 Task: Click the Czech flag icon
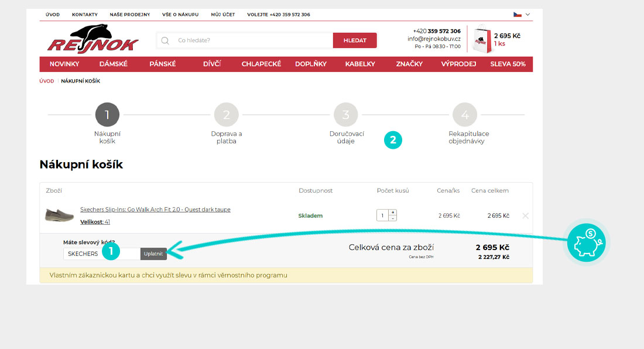click(518, 14)
